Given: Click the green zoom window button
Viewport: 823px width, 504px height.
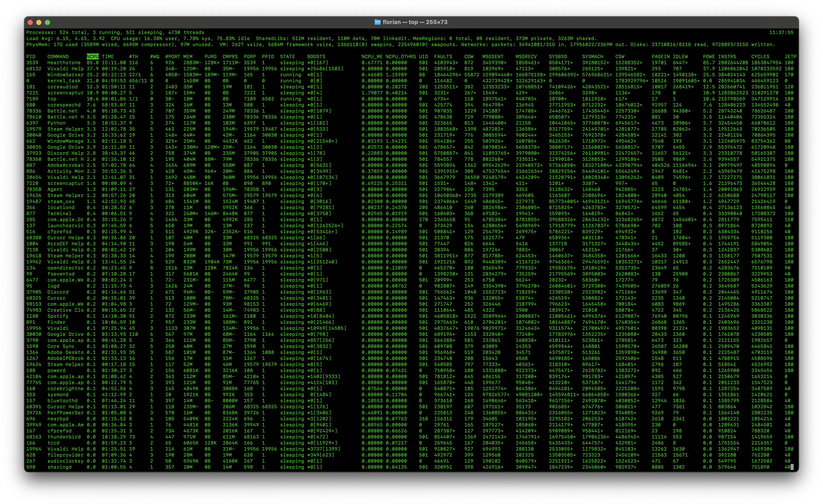Looking at the screenshot, I should (x=47, y=22).
